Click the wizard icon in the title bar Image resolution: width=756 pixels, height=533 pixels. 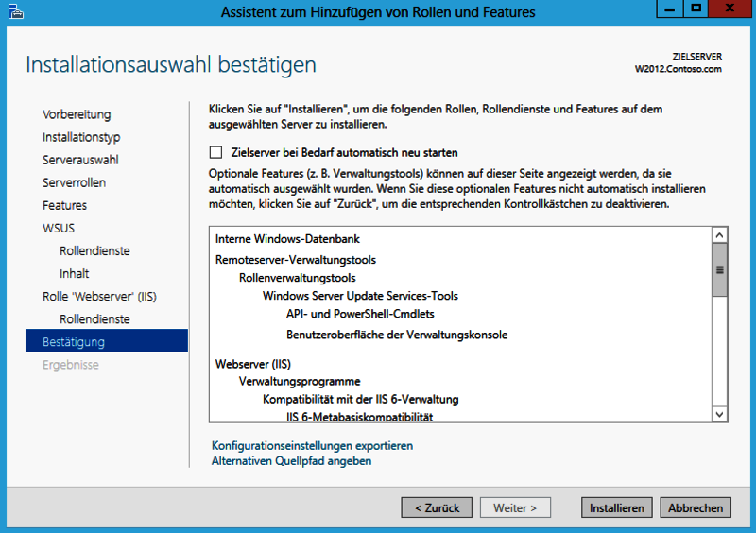[x=16, y=11]
